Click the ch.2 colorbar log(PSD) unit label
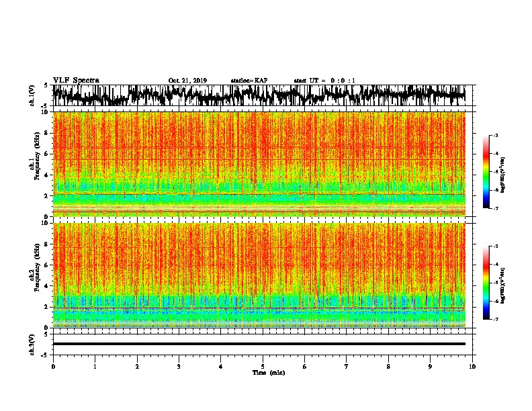 [x=502, y=285]
